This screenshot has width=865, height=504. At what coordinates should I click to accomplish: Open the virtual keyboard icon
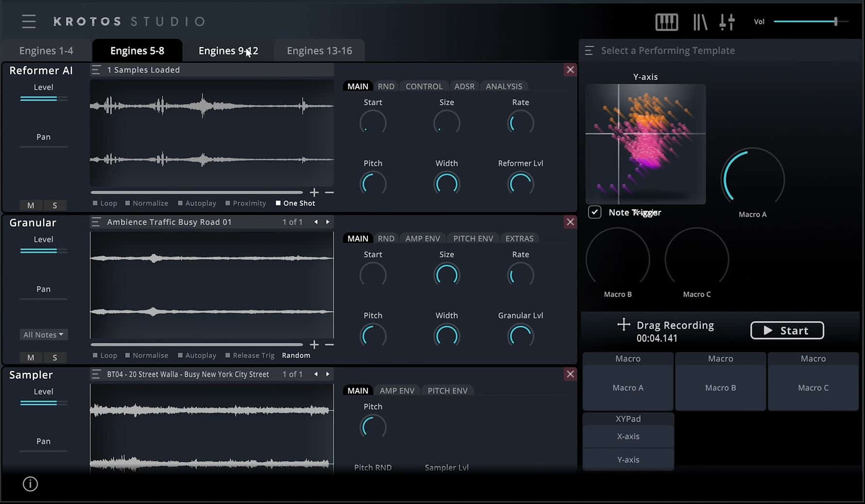[x=666, y=22]
